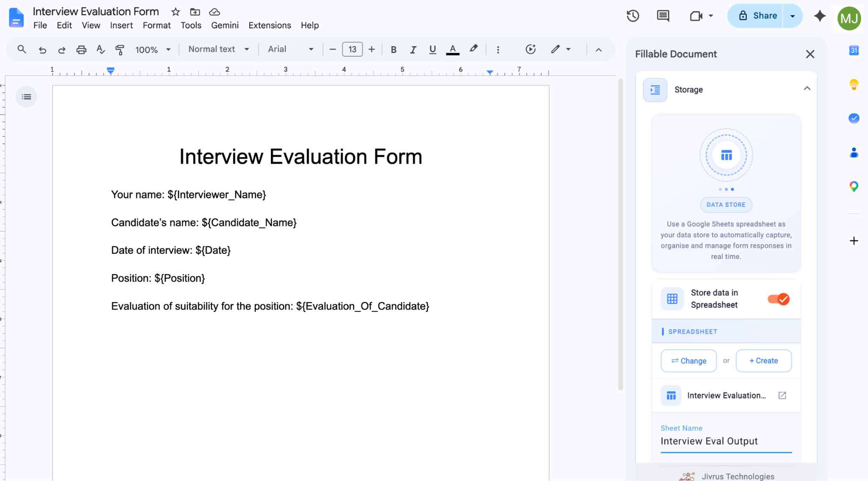Check the cloud save status icon
Image resolution: width=868 pixels, height=481 pixels.
click(x=214, y=12)
